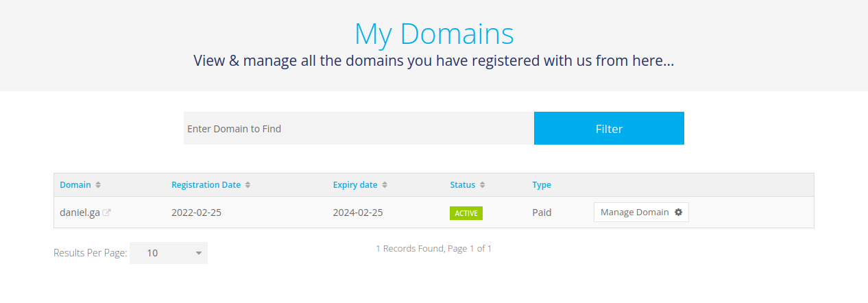Click sort arrows next to Registration Date
This screenshot has width=868, height=303.
pos(248,185)
